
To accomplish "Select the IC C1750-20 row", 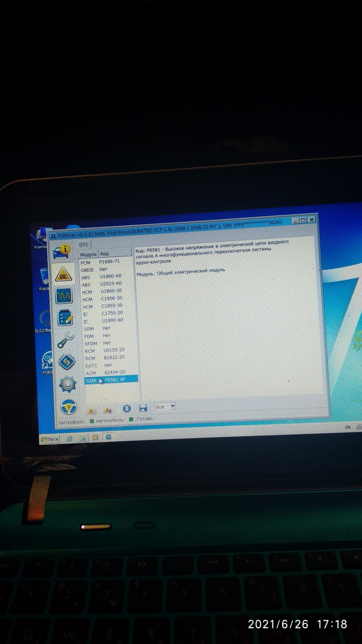I will 108,313.
